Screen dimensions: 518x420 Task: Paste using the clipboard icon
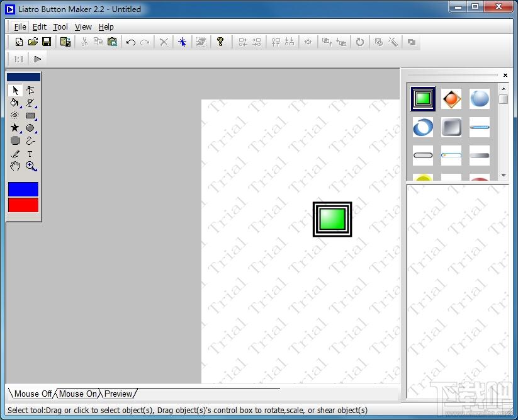(112, 42)
